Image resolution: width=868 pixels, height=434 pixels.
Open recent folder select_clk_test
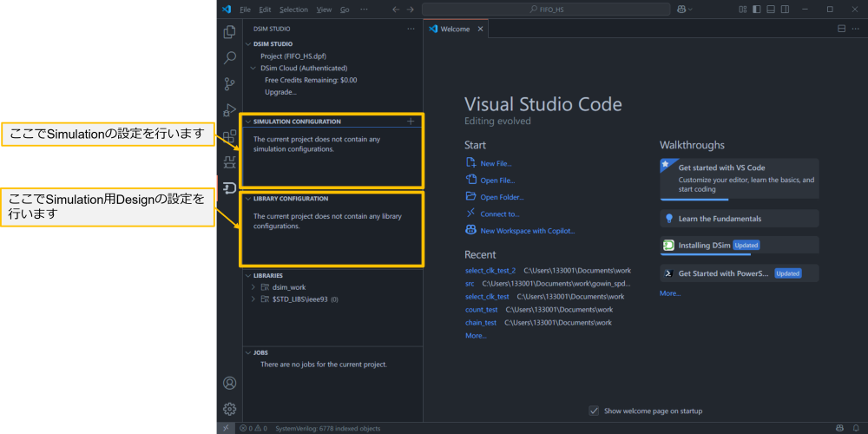click(487, 297)
